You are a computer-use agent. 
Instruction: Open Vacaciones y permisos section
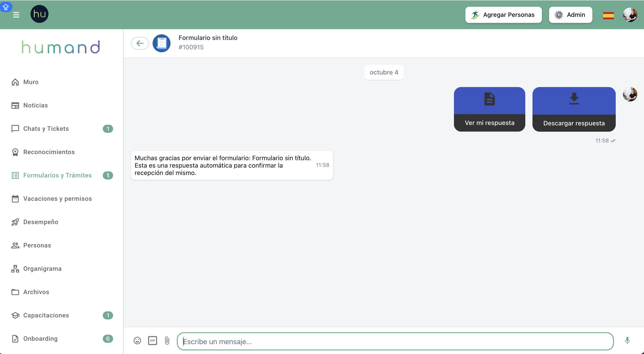coord(57,199)
